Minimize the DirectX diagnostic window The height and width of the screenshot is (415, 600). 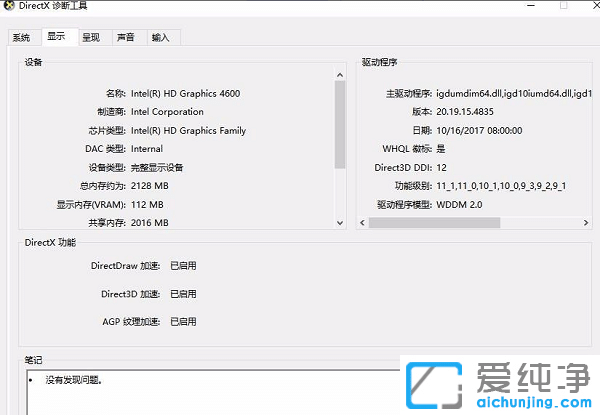(x=531, y=5)
